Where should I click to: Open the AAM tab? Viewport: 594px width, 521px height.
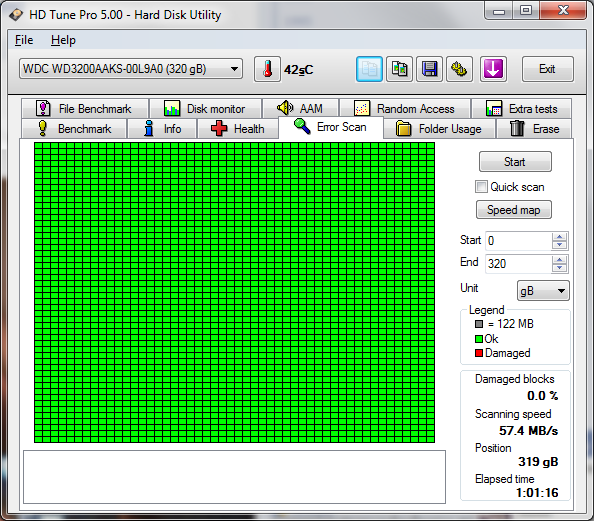300,109
